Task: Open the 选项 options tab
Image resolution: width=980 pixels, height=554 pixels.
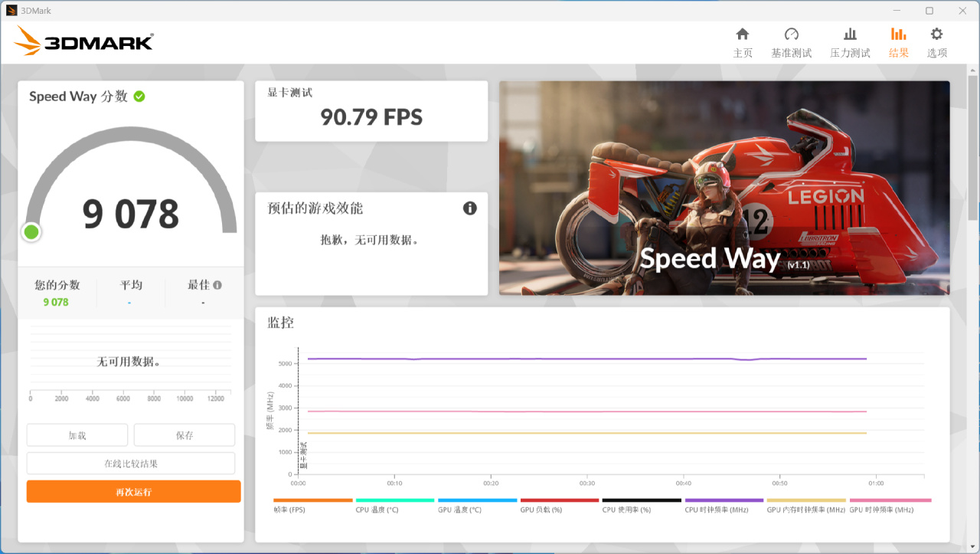Action: (937, 43)
